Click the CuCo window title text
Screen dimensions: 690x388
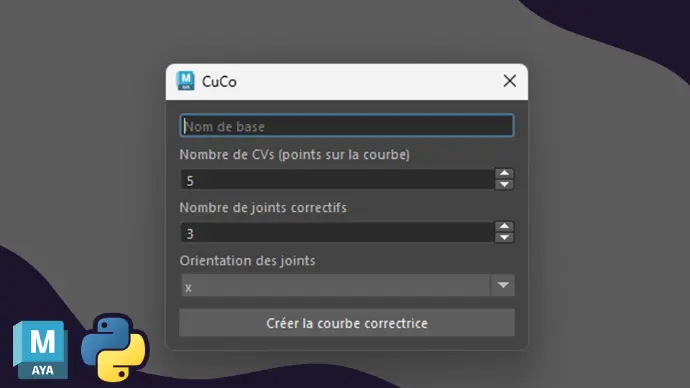tap(219, 82)
